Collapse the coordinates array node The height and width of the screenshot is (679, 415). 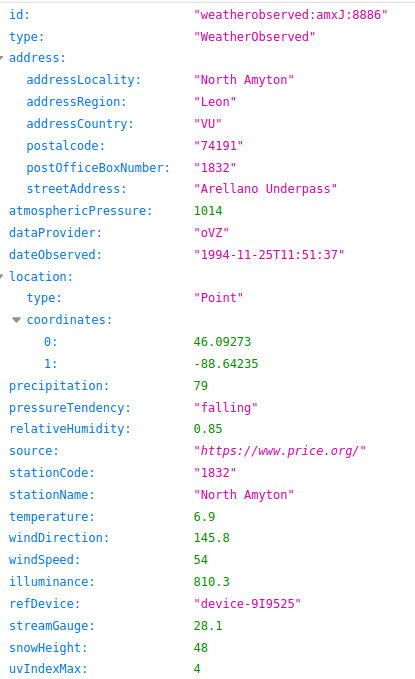coord(16,320)
